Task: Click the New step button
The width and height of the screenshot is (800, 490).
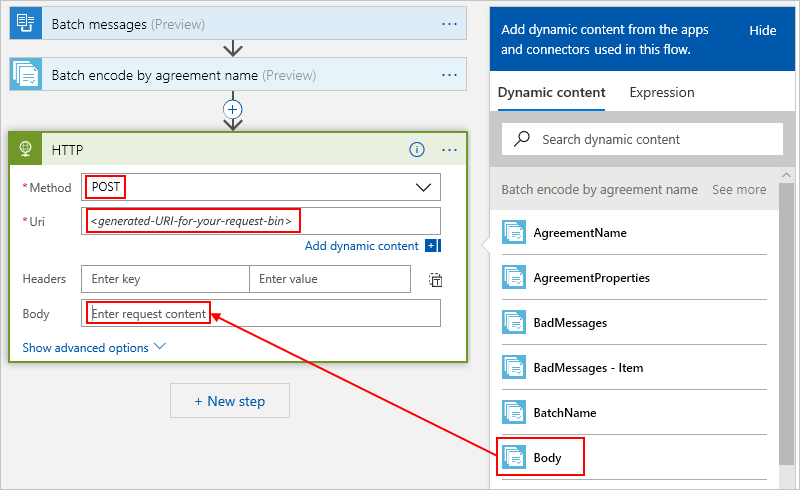Action: [x=230, y=401]
